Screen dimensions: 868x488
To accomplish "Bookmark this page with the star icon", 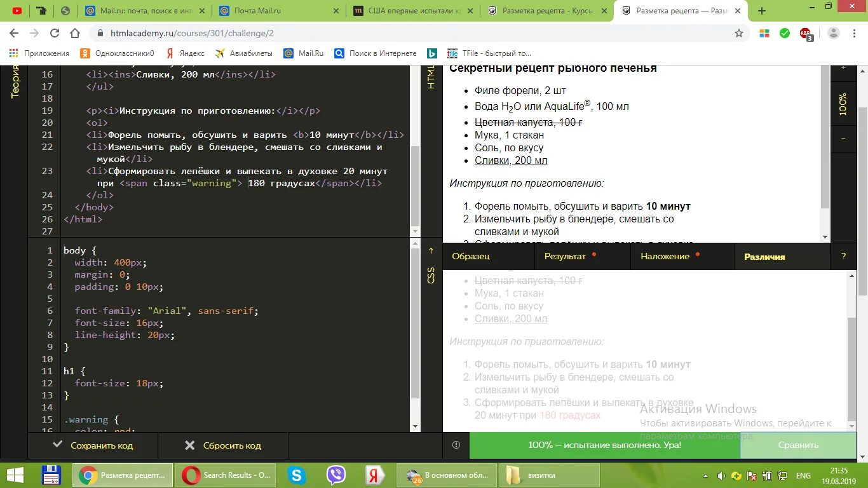I will pyautogui.click(x=738, y=33).
